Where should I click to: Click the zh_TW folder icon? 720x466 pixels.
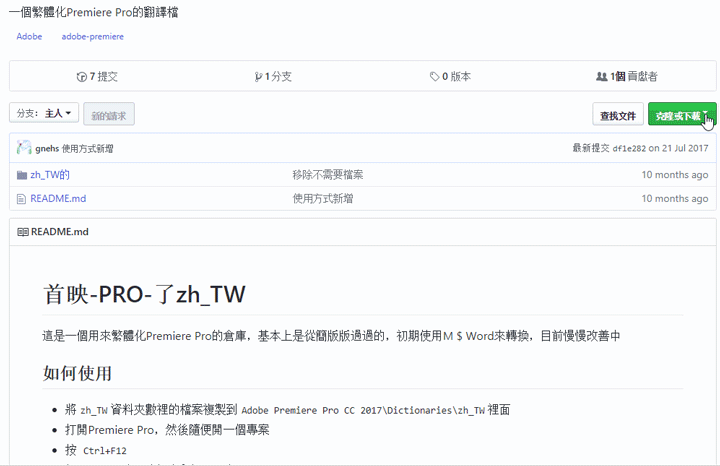coord(22,175)
